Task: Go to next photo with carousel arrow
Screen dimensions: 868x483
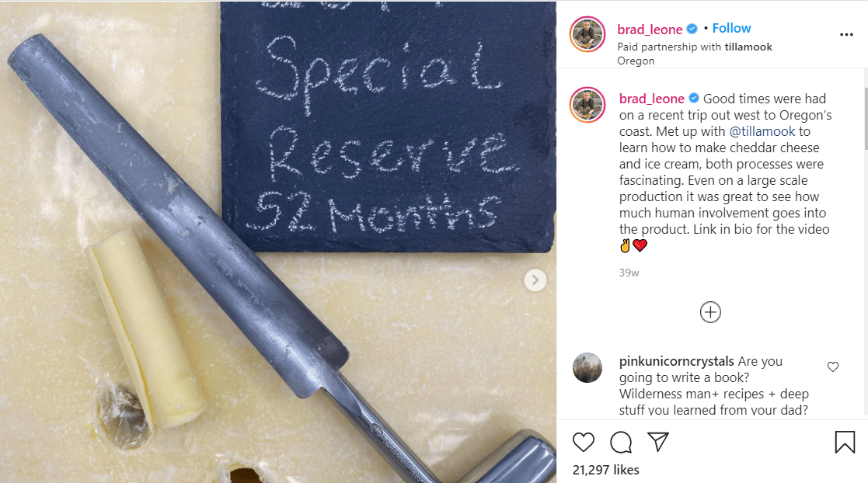Action: click(535, 280)
